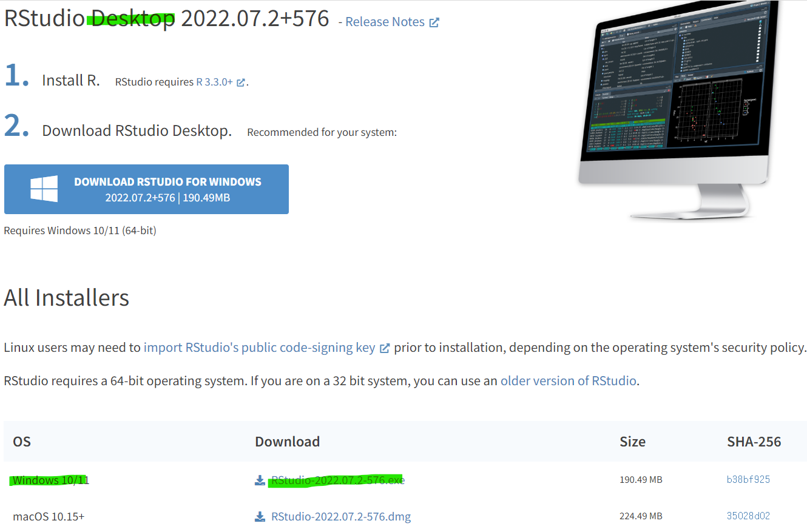The image size is (807, 532).
Task: Click external-link icon after code-signing key
Action: (385, 348)
